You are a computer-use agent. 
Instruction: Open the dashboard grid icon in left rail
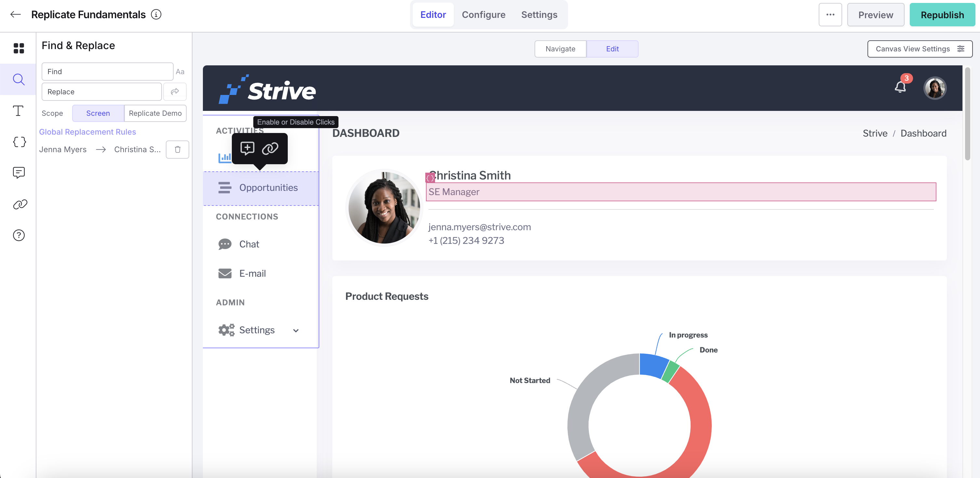tap(19, 48)
